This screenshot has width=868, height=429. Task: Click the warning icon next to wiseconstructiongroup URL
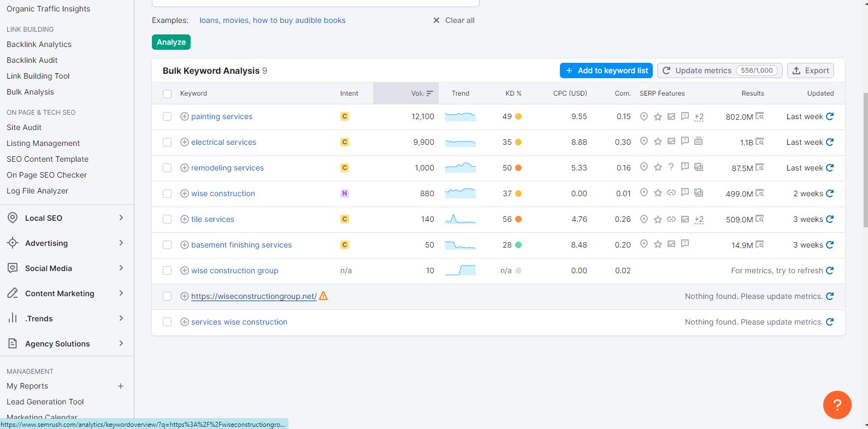pos(323,296)
